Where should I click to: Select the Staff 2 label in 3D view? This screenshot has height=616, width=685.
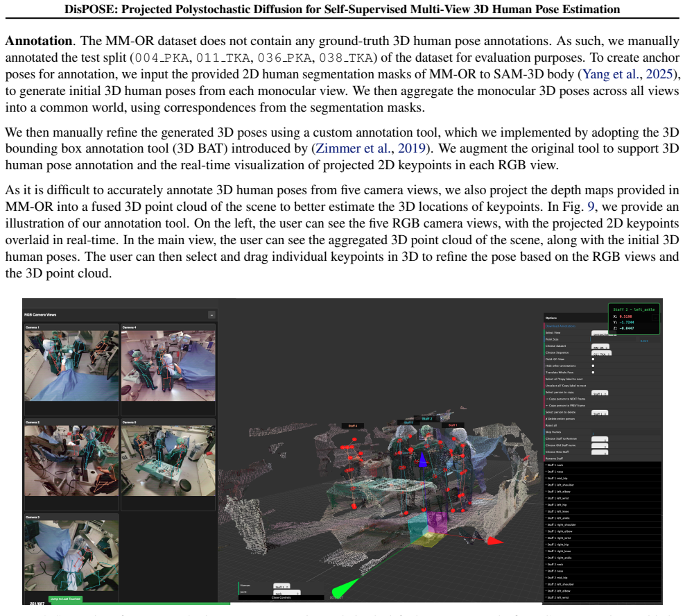pyautogui.click(x=427, y=419)
